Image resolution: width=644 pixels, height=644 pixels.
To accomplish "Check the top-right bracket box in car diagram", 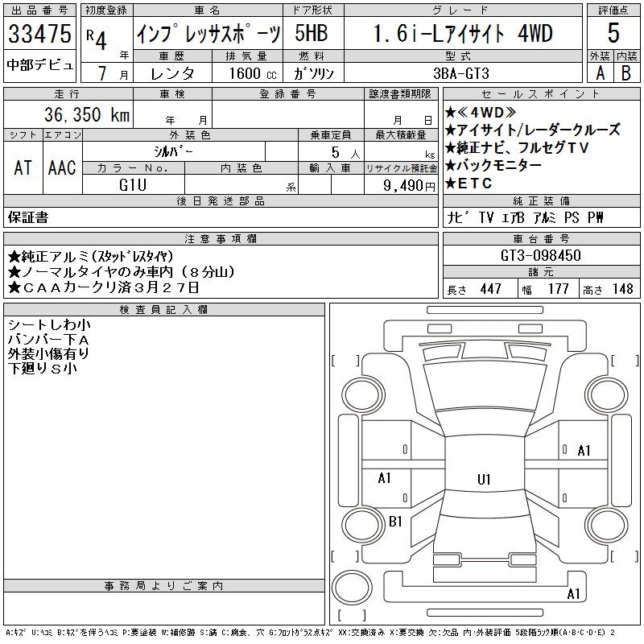I will click(x=620, y=360).
